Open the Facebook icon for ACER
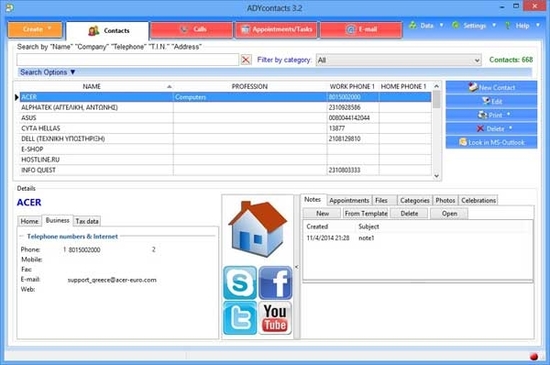Viewport: 550px width, 365px height. point(275,283)
